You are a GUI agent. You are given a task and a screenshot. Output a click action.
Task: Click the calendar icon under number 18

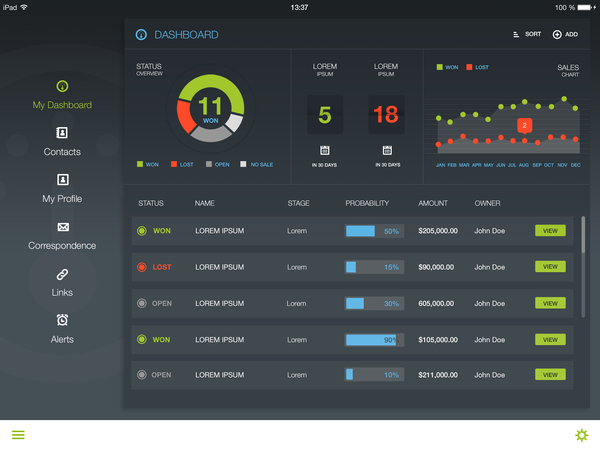point(387,150)
